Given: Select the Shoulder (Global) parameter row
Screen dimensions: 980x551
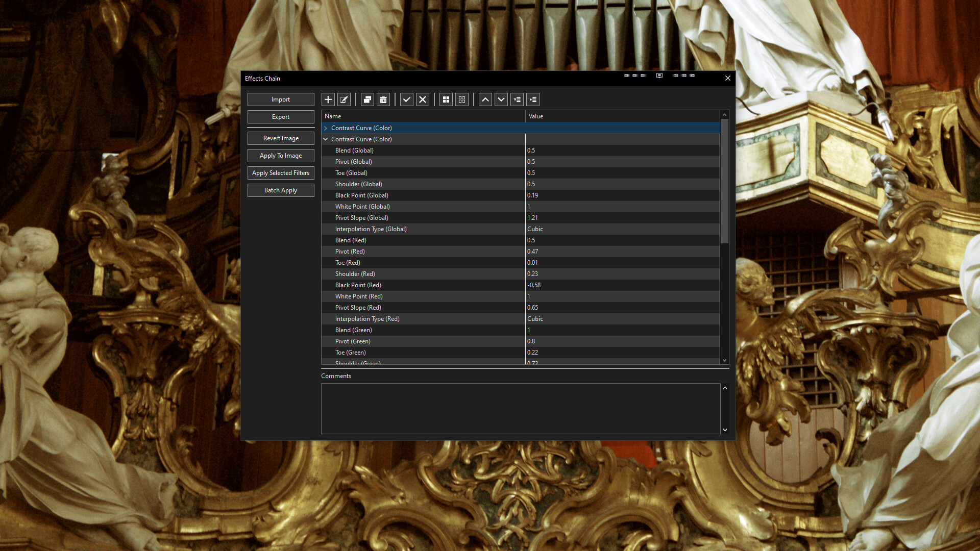Looking at the screenshot, I should pyautogui.click(x=521, y=184).
